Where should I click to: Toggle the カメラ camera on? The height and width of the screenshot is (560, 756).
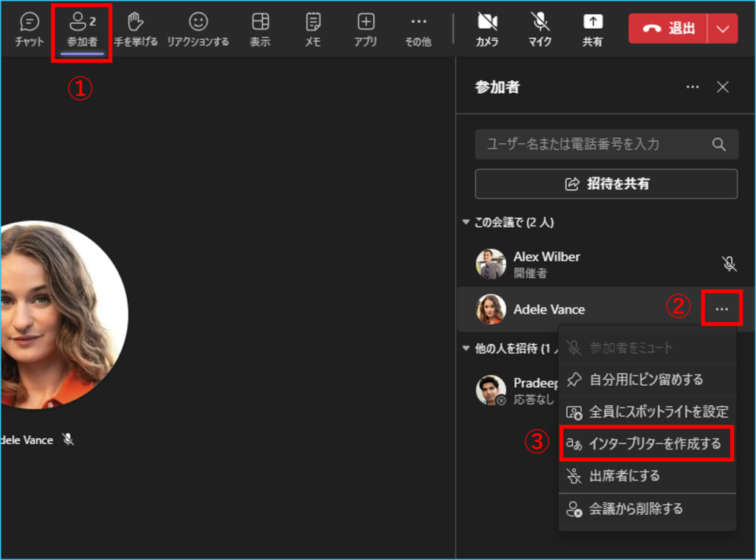click(487, 29)
